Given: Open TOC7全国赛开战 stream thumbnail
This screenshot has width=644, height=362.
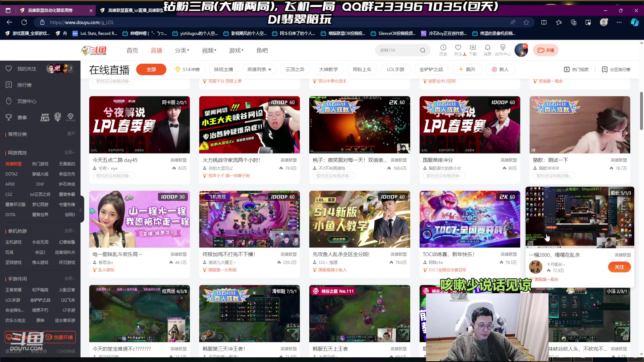Looking at the screenshot, I should (470, 219).
